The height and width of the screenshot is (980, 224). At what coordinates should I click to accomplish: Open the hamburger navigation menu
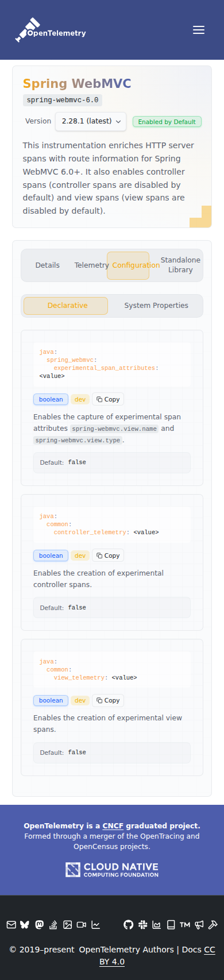coord(199,30)
